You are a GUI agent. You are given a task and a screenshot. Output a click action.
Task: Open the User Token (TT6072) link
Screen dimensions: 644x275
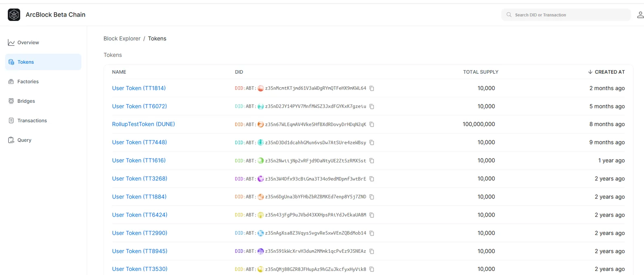coord(139,106)
